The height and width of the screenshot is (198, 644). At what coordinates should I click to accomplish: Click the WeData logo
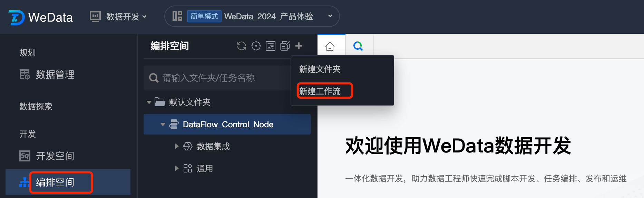(x=41, y=17)
